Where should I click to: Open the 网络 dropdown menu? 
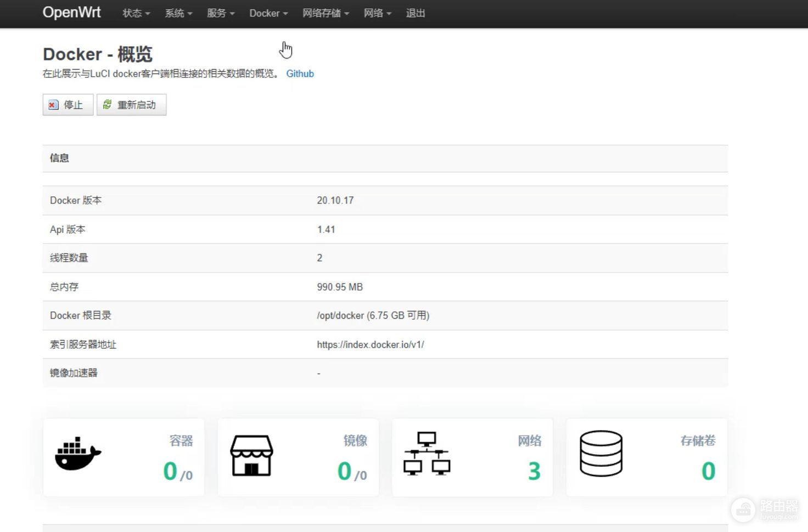(377, 13)
